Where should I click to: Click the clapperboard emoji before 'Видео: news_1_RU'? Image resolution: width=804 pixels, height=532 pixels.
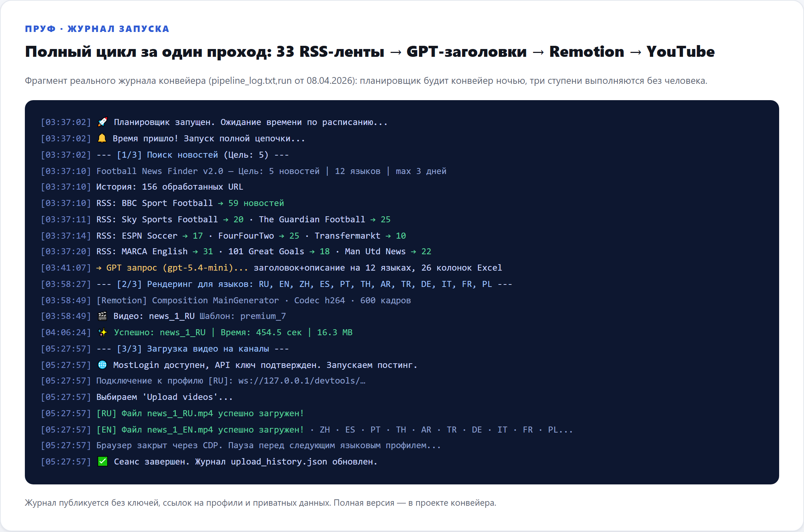102,316
